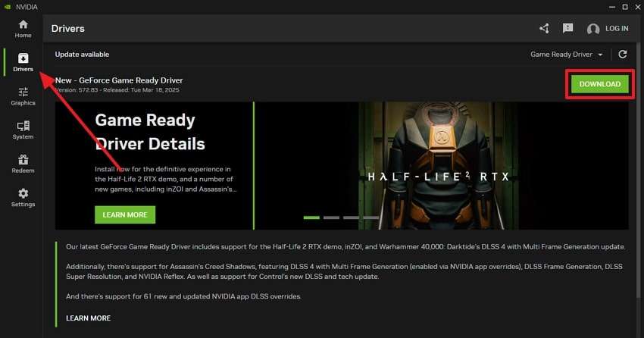Click 'Game Ready Driver Details' banner heading
The image size is (644, 338).
click(150, 132)
